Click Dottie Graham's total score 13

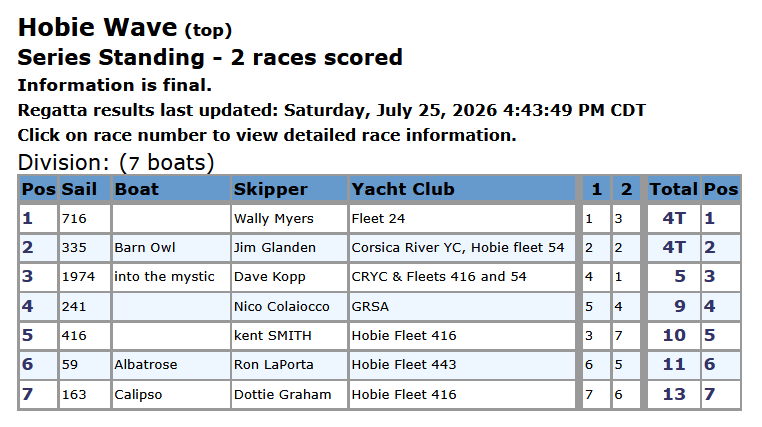tap(674, 394)
